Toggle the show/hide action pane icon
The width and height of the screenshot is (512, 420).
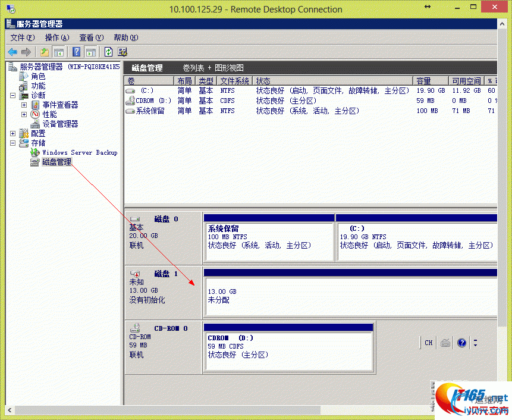91,52
